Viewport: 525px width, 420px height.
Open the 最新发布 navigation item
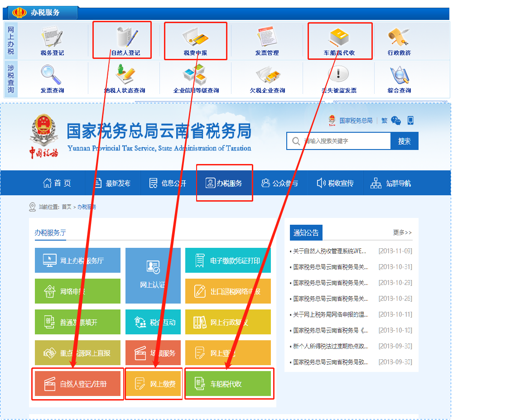pos(113,183)
